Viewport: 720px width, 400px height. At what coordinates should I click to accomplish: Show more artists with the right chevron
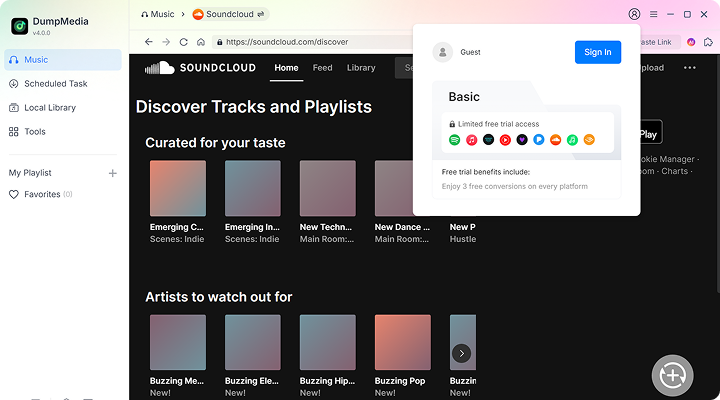[461, 354]
